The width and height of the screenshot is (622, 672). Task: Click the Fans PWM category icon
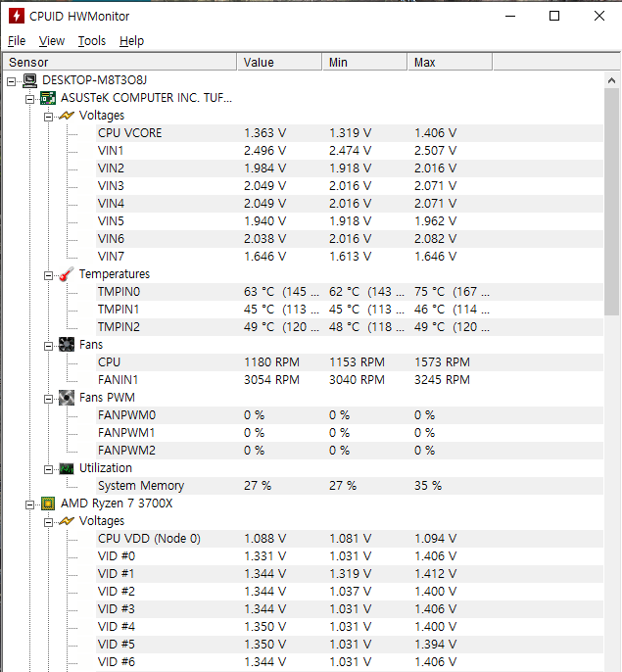[67, 398]
